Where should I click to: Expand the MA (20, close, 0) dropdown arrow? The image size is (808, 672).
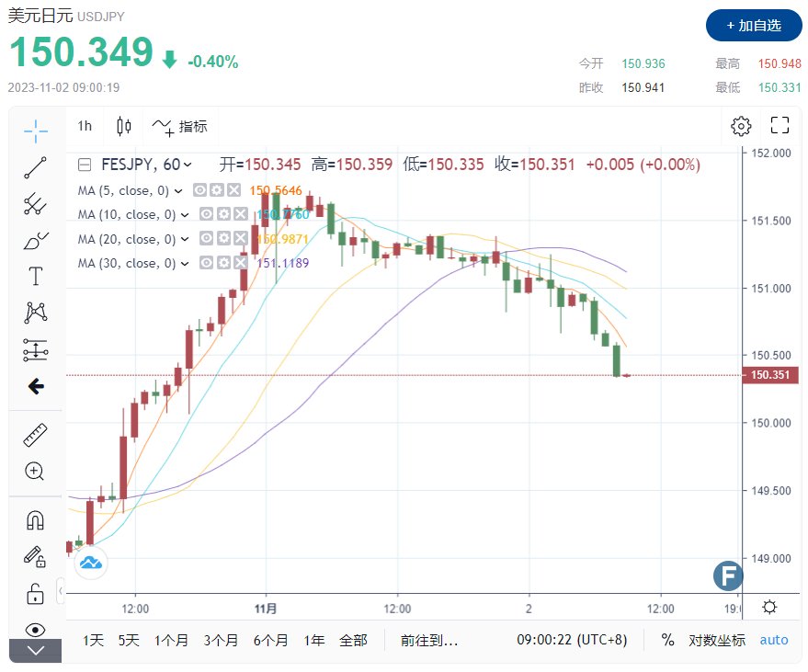tap(184, 239)
